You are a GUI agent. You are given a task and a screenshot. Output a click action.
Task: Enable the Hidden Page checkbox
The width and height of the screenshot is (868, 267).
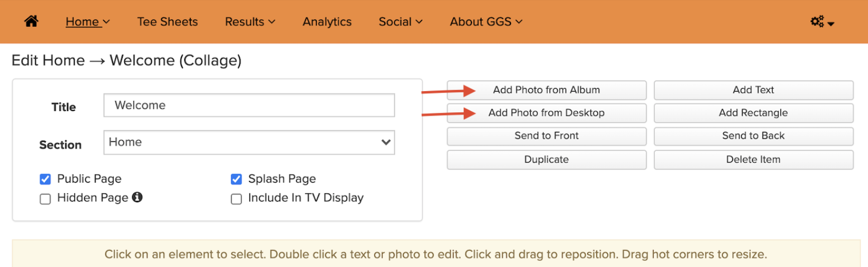(45, 199)
